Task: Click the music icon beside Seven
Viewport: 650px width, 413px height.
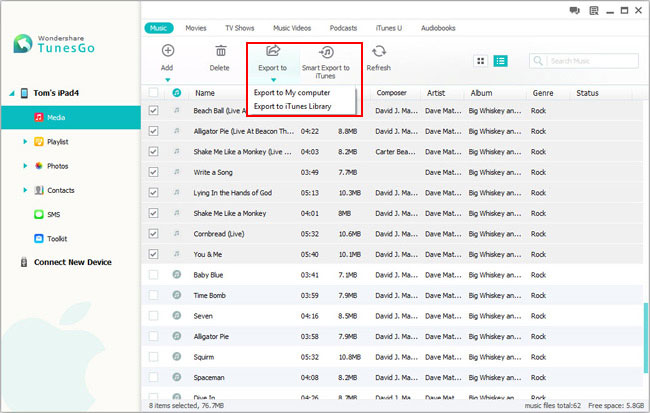Action: pyautogui.click(x=177, y=316)
